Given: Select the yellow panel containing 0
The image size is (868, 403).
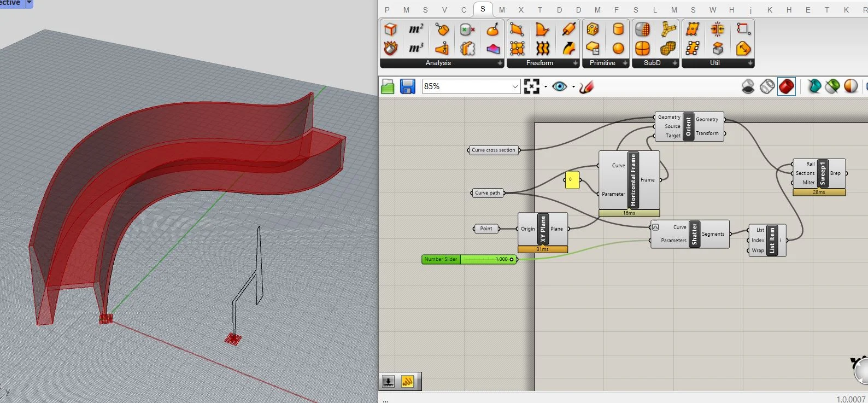Looking at the screenshot, I should pyautogui.click(x=572, y=180).
